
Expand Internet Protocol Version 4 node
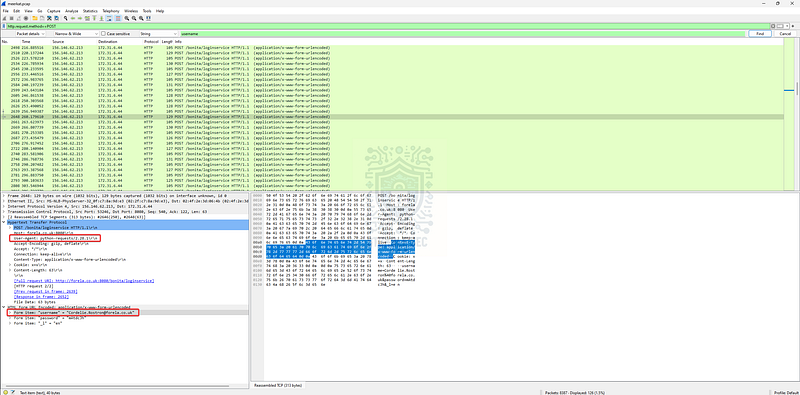pos(4,205)
